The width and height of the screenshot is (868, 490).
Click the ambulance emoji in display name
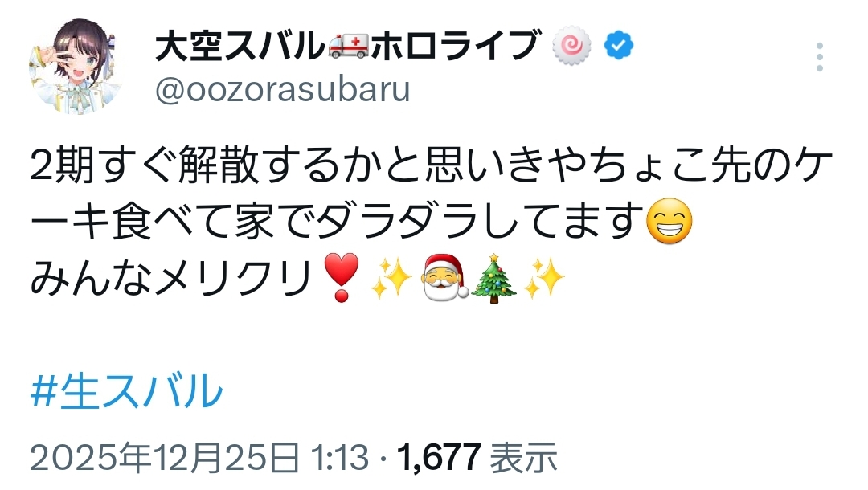(348, 45)
